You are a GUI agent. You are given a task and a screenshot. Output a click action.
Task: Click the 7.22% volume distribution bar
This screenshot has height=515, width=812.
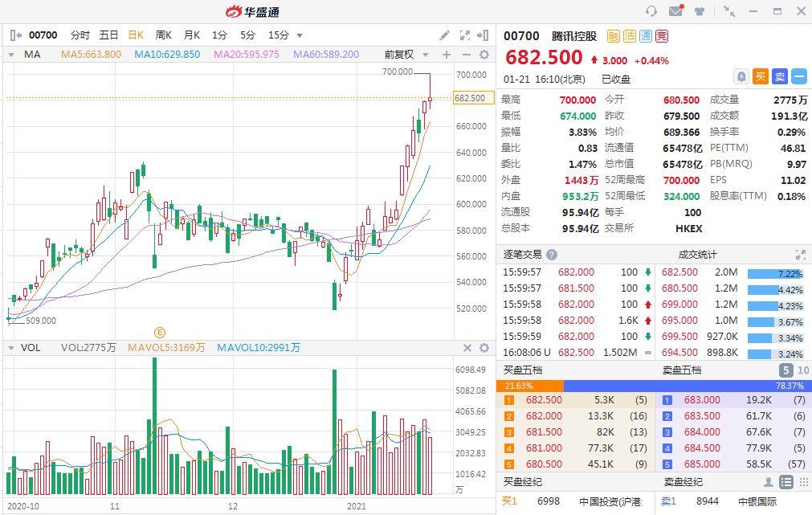pyautogui.click(x=775, y=273)
